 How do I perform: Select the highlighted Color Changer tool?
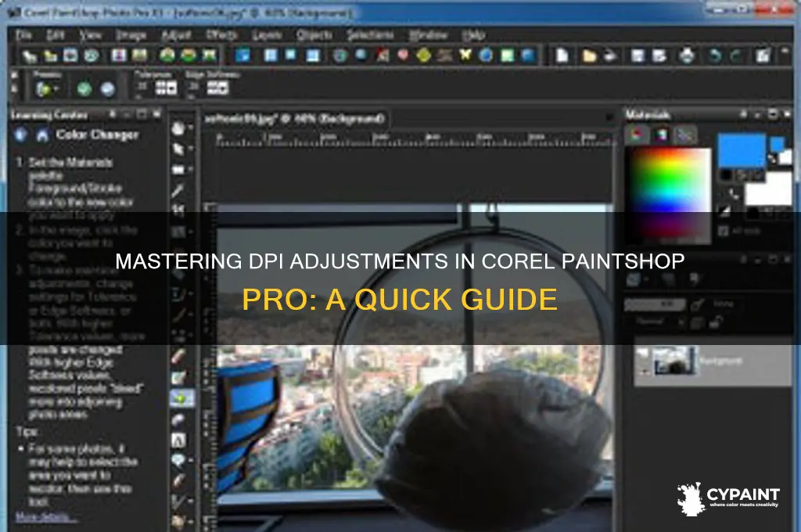click(181, 398)
